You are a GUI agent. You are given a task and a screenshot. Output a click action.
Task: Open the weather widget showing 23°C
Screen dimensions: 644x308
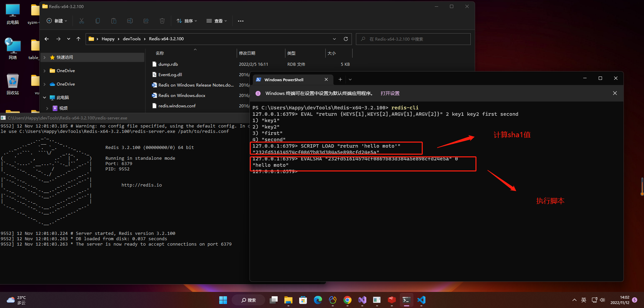(x=17, y=300)
